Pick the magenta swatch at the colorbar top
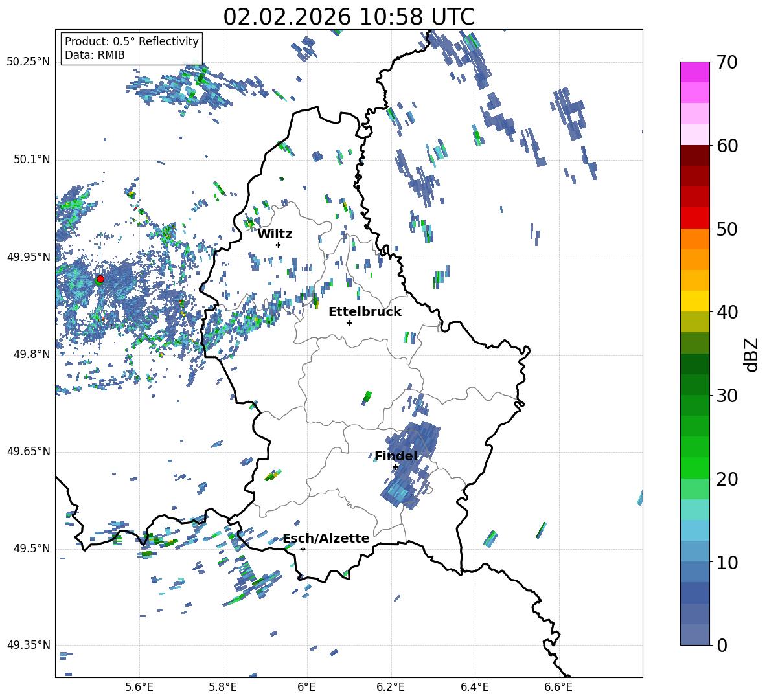Image resolution: width=767 pixels, height=700 pixels. click(695, 72)
